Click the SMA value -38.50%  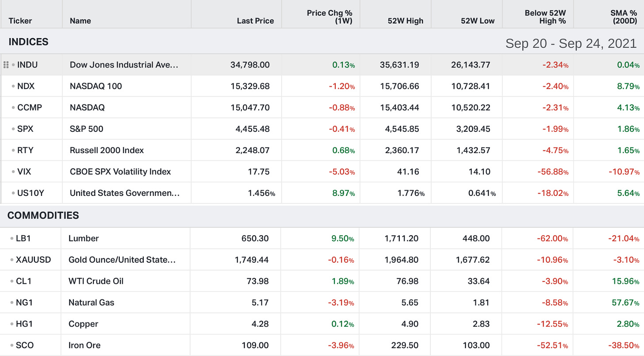(623, 345)
